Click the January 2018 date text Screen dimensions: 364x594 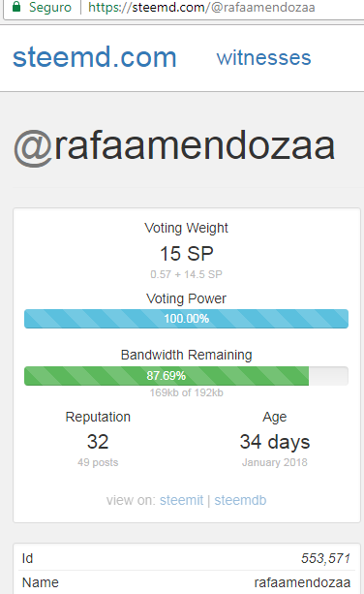point(275,462)
